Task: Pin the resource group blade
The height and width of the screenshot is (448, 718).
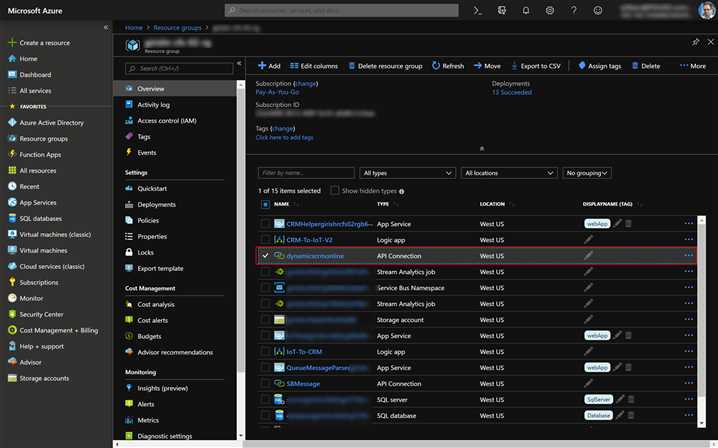Action: coord(695,43)
